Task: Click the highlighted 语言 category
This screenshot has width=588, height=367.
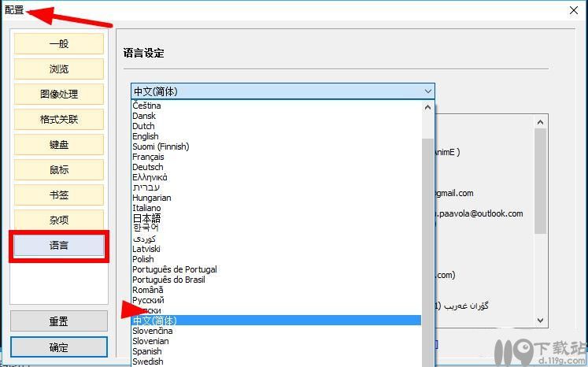Action: [x=59, y=246]
